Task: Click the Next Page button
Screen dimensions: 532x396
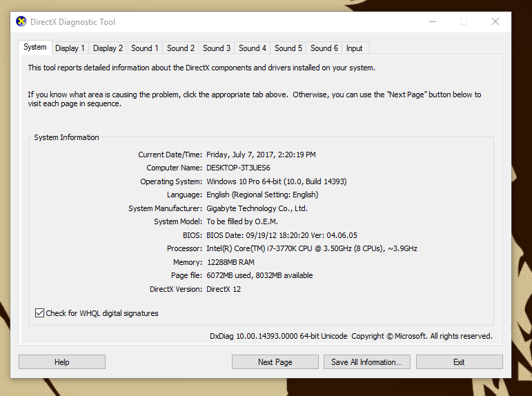Action: (x=275, y=362)
